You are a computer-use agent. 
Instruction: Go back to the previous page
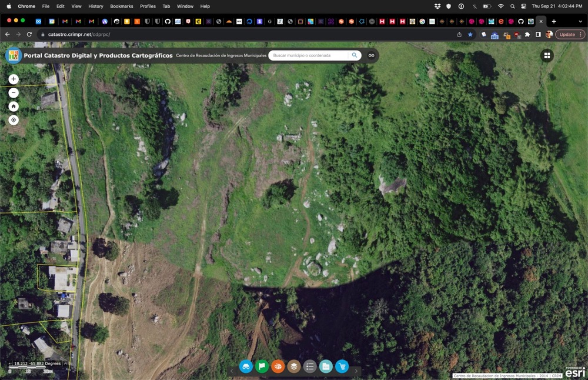8,35
